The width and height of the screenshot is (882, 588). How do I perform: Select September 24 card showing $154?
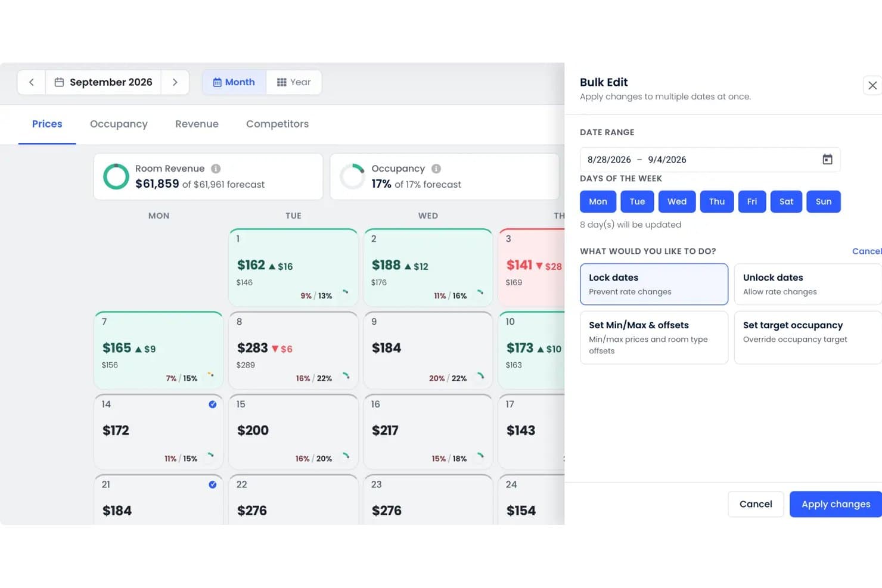coord(532,499)
